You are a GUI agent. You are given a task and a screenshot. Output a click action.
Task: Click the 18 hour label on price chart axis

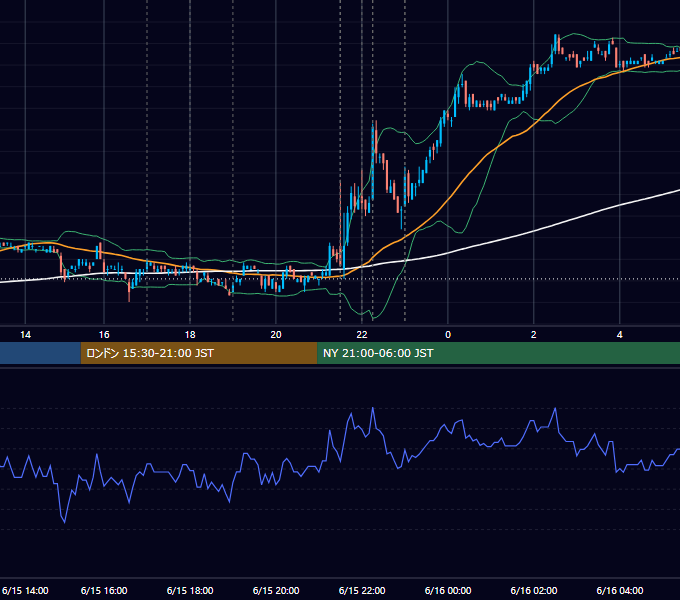point(190,335)
